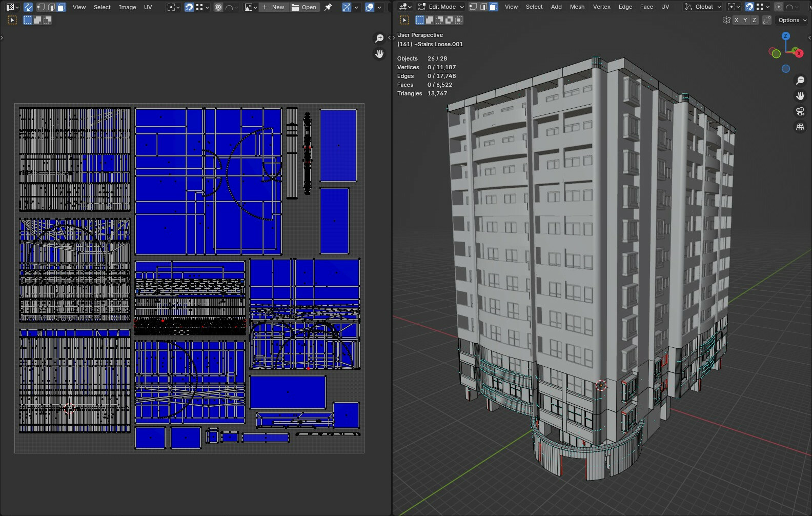
Task: Expand the Global transform orientation dropdown
Action: coord(703,7)
